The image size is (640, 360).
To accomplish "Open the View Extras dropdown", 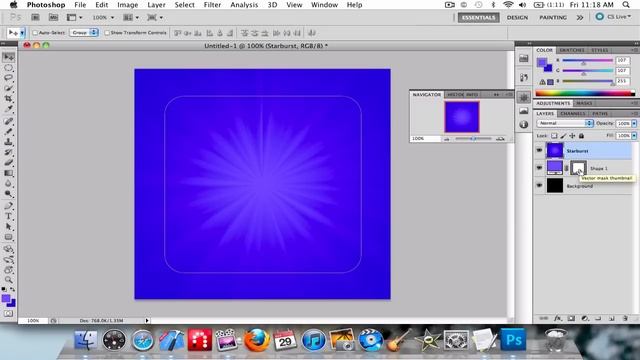I will pyautogui.click(x=74, y=18).
